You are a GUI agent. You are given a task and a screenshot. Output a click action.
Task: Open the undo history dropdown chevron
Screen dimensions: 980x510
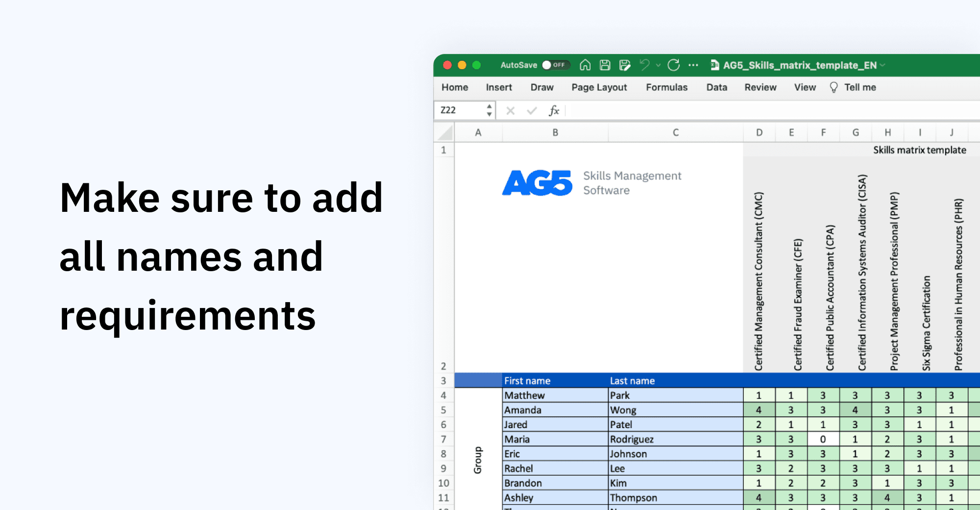[657, 65]
